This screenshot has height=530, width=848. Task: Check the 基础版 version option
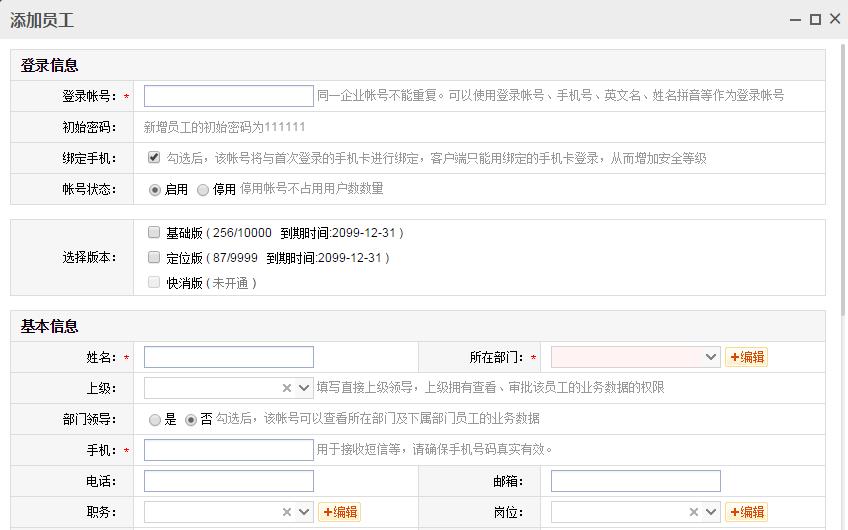154,232
